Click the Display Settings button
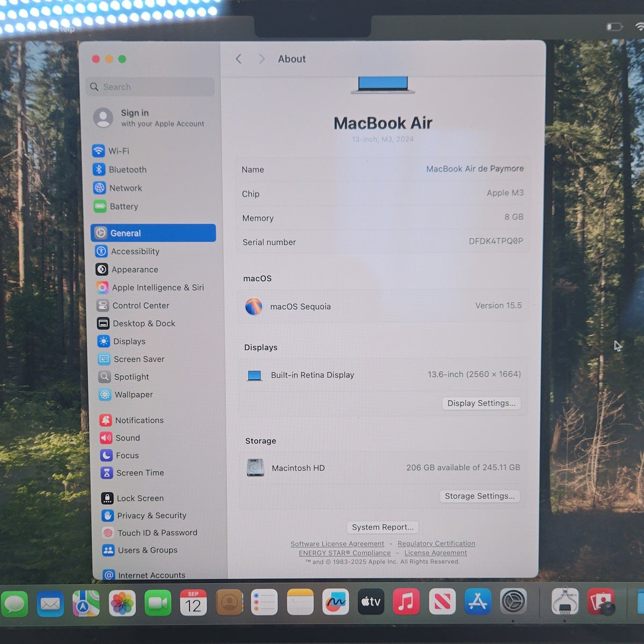The width and height of the screenshot is (644, 644). (x=481, y=403)
